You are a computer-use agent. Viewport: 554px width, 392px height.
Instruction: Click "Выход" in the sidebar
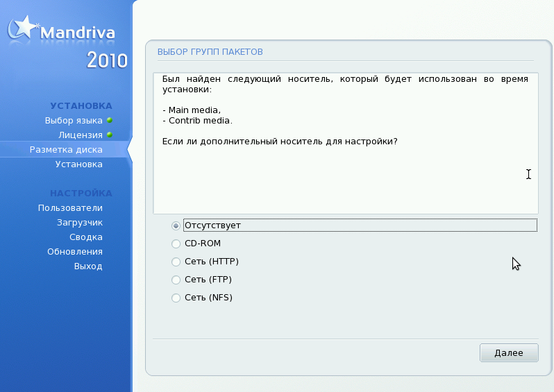[88, 266]
